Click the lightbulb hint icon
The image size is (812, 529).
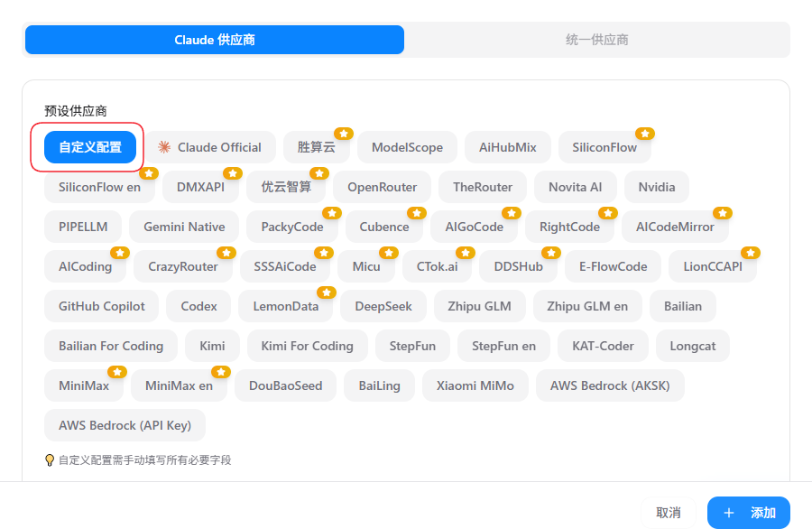click(51, 459)
